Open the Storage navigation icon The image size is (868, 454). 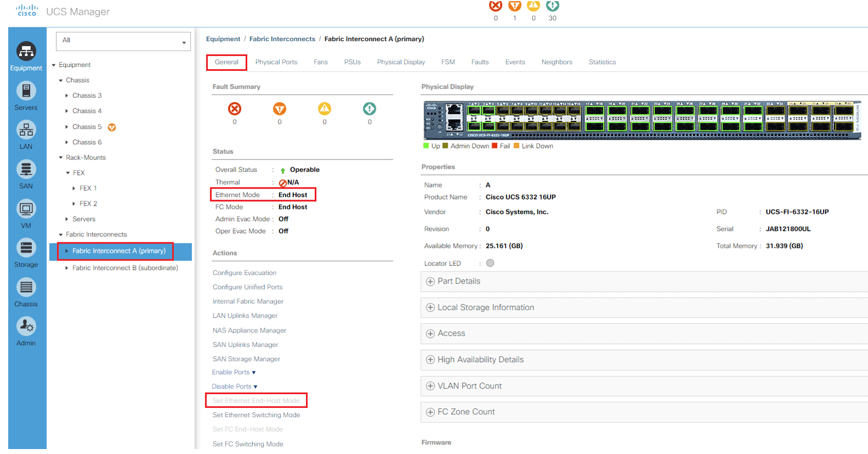(x=26, y=248)
